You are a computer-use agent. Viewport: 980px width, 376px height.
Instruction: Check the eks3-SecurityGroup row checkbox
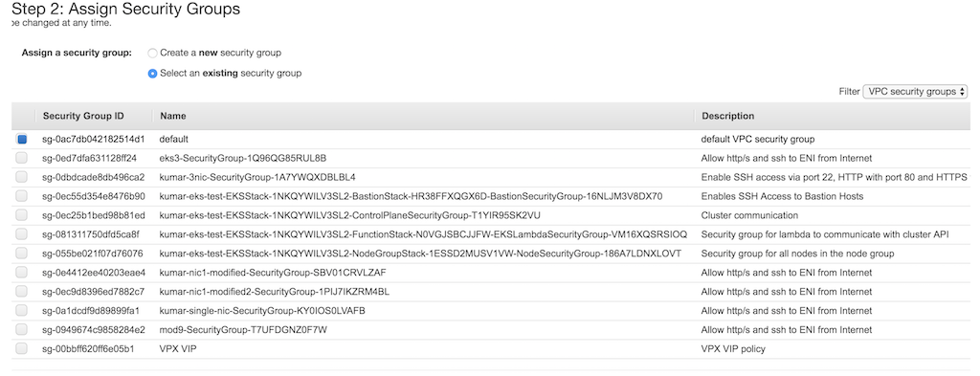click(x=22, y=158)
